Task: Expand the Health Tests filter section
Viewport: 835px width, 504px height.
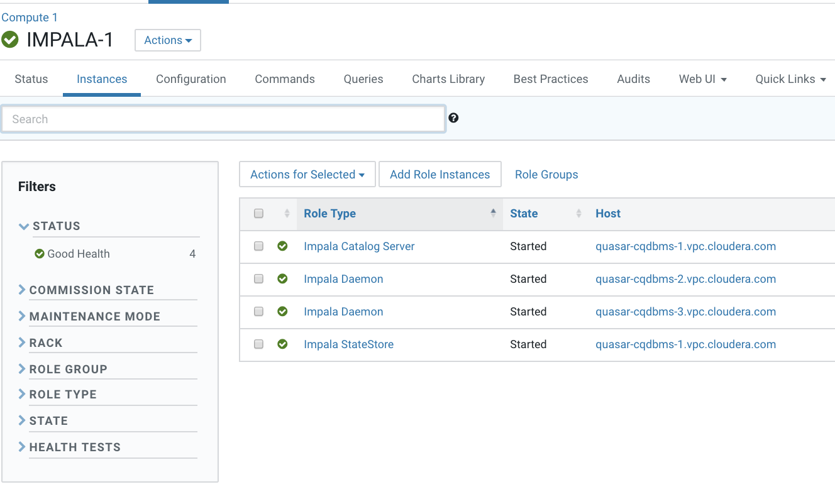Action: 74,447
